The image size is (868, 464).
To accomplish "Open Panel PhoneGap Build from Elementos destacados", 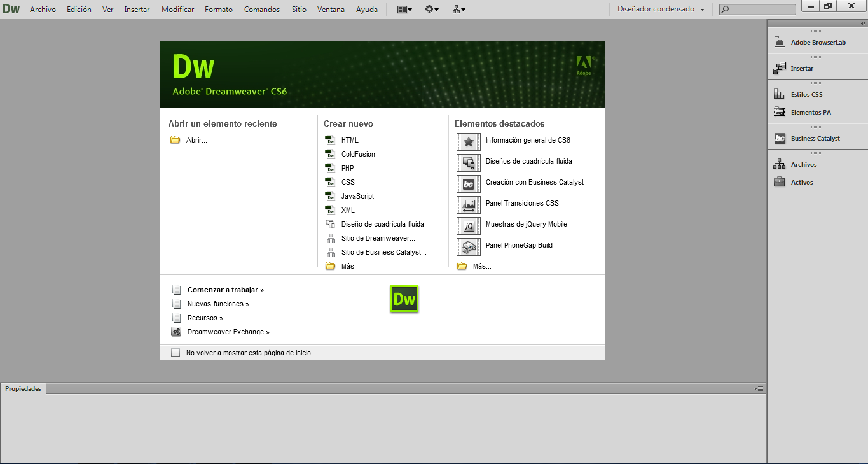I will pyautogui.click(x=520, y=245).
